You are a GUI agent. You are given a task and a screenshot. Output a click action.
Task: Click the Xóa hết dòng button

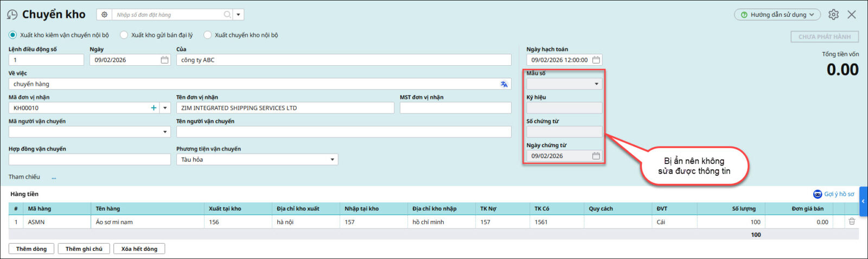click(x=139, y=249)
